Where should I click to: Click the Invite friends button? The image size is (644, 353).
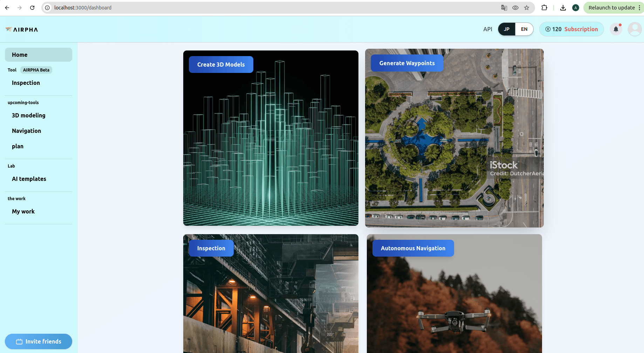[38, 341]
